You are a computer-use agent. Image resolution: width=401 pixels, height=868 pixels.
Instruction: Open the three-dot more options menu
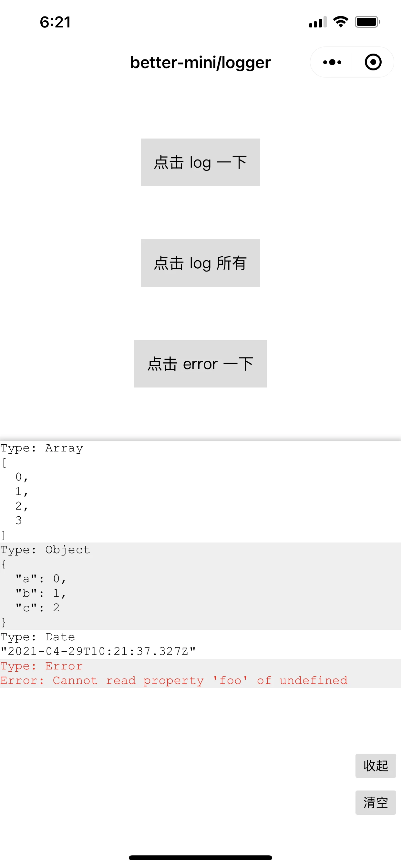pyautogui.click(x=332, y=62)
